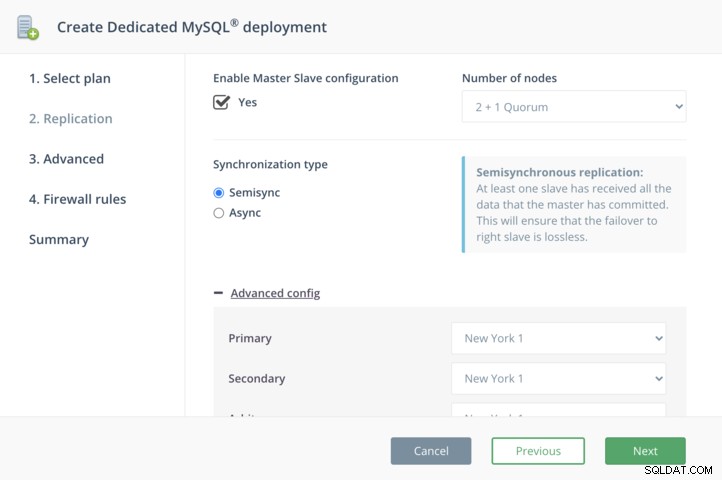Viewport: 722px width, 480px height.
Task: Click the Previous button
Action: coord(538,451)
